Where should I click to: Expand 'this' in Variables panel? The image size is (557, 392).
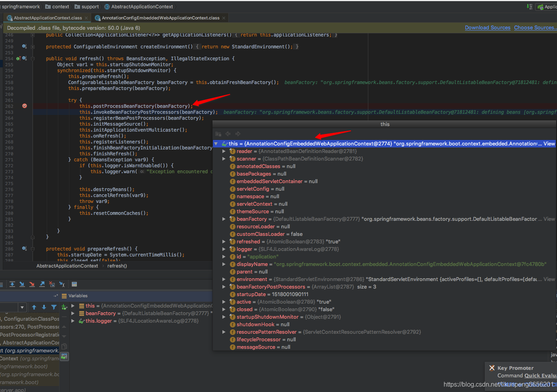click(x=73, y=306)
